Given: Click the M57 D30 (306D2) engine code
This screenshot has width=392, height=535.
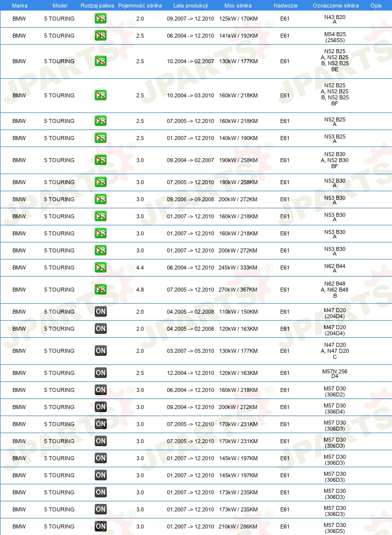Looking at the screenshot, I should tap(335, 391).
